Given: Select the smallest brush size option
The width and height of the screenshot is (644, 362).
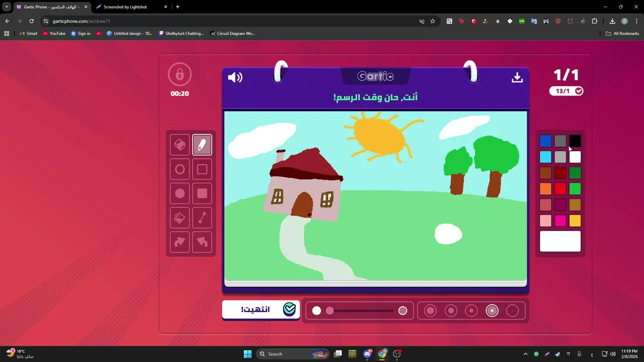Looking at the screenshot, I should point(512,311).
